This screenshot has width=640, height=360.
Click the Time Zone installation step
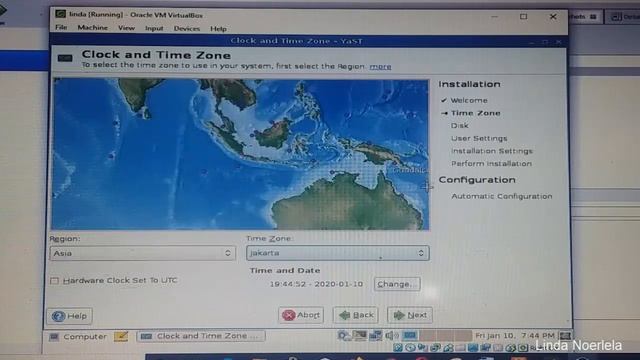[476, 113]
